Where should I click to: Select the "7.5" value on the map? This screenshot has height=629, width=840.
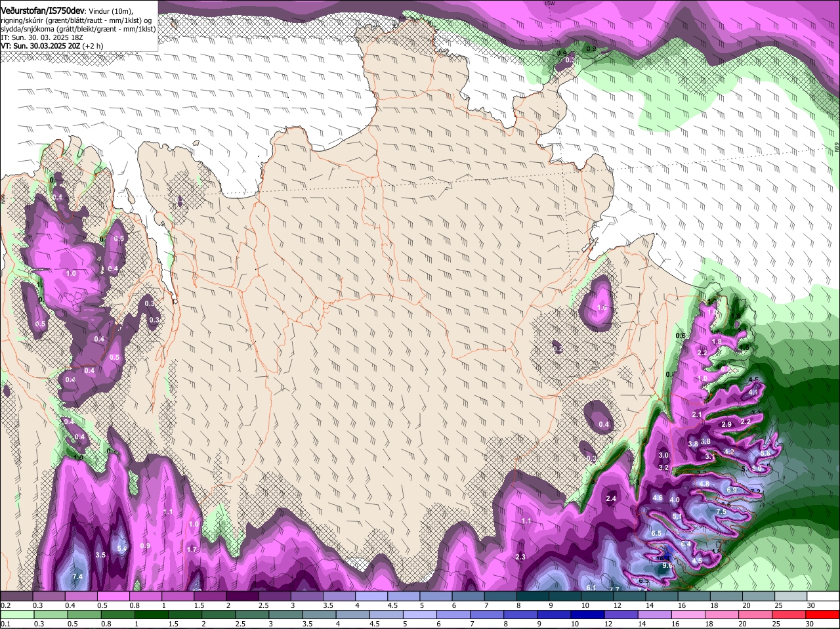tap(721, 512)
